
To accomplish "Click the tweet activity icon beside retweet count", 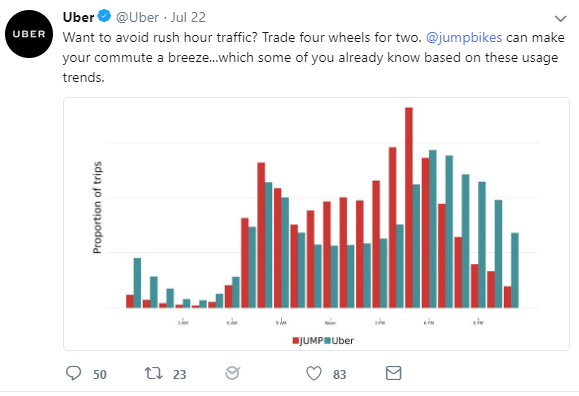I will point(233,373).
